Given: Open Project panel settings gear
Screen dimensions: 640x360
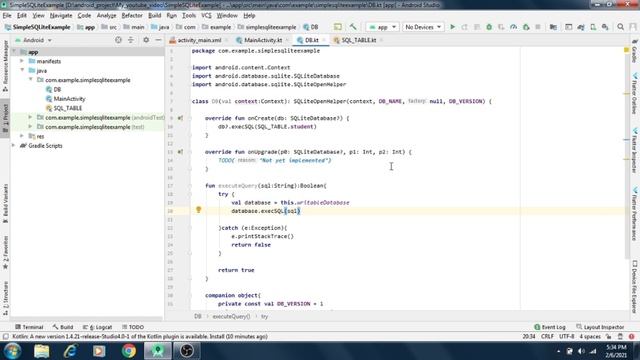Looking at the screenshot, I should point(146,40).
